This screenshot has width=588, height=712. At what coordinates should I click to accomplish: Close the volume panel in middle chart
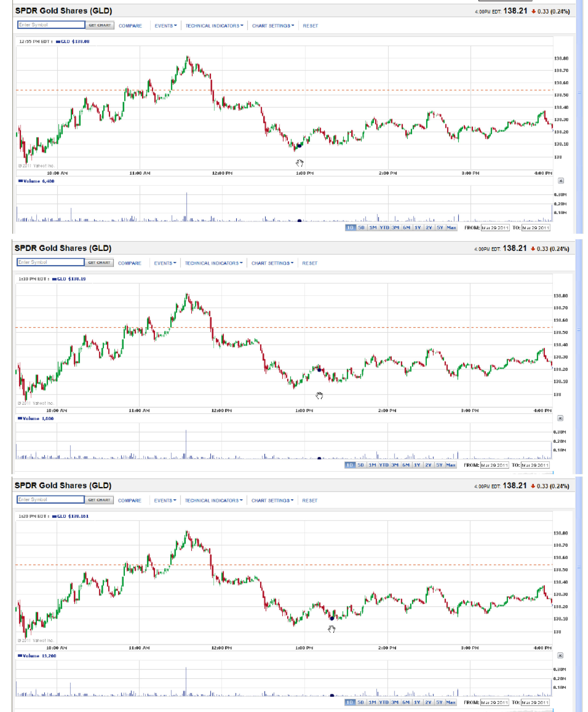[560, 418]
